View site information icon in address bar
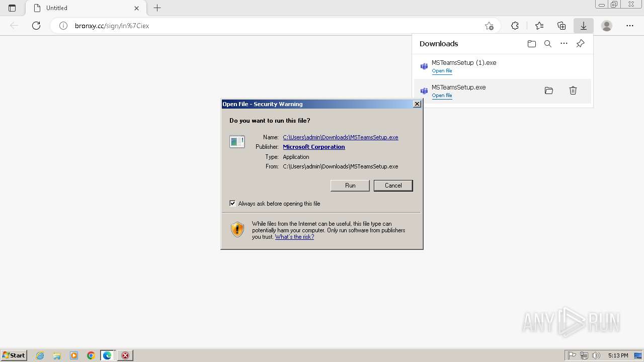This screenshot has width=644, height=362. (63, 26)
